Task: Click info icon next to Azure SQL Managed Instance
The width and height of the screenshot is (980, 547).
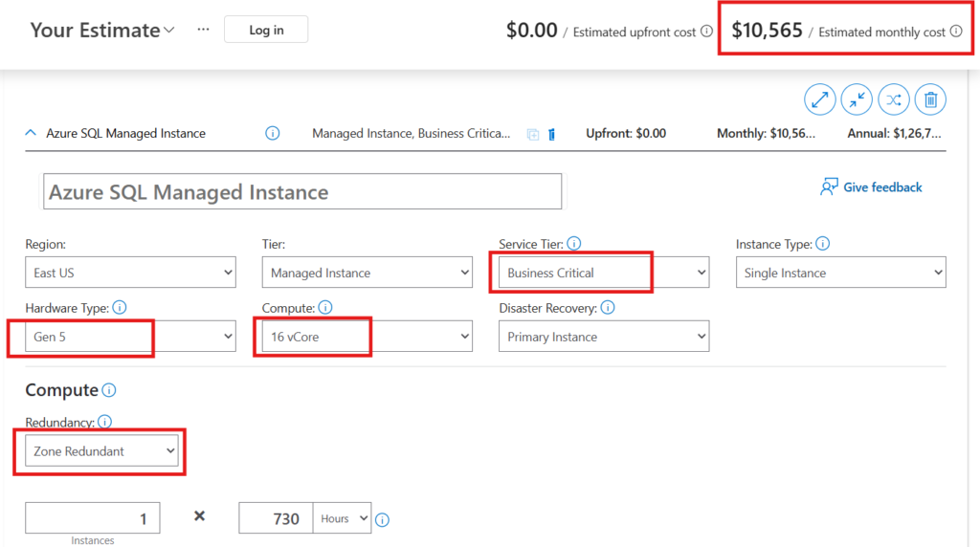Action: (x=273, y=133)
